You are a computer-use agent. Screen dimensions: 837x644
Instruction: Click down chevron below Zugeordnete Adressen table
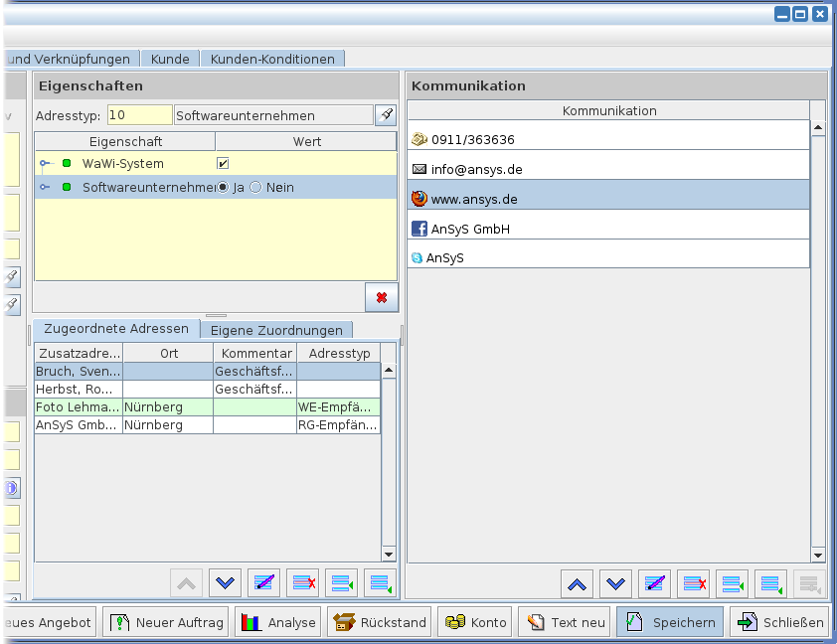click(x=227, y=584)
